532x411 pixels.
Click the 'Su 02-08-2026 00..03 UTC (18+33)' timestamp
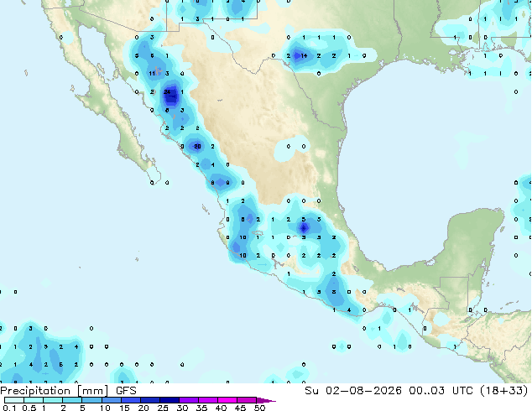tap(416, 391)
